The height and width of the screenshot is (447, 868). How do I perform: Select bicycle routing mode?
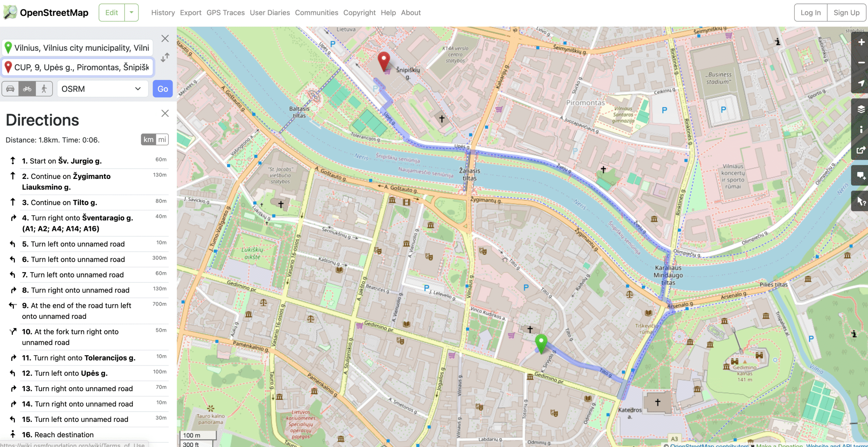tap(27, 89)
